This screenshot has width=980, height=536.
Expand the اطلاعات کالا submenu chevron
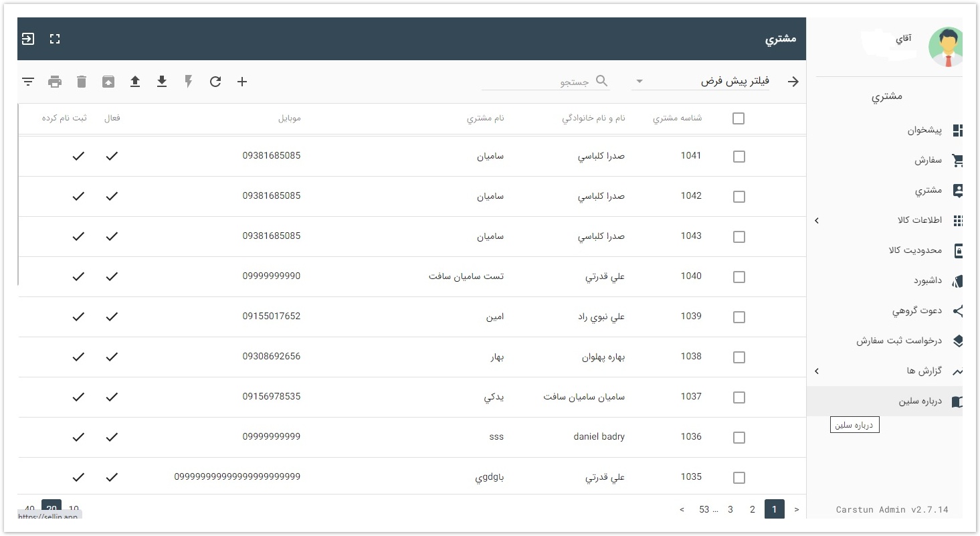click(816, 220)
